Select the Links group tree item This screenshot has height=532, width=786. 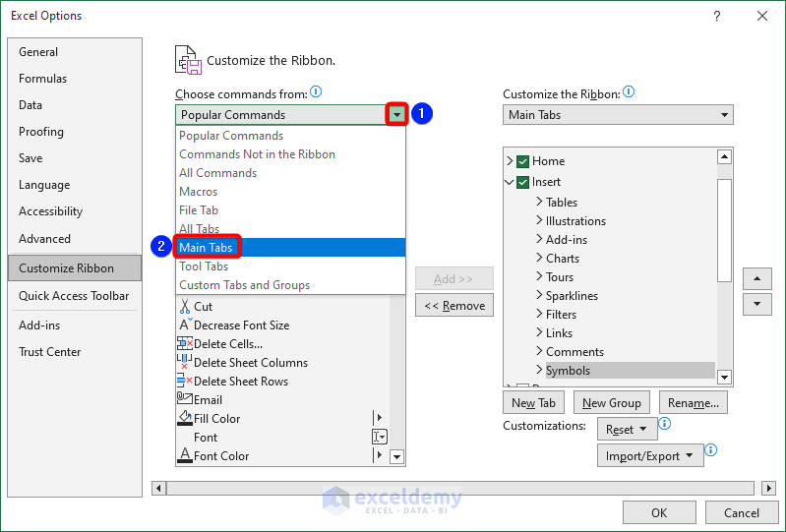[x=559, y=332]
